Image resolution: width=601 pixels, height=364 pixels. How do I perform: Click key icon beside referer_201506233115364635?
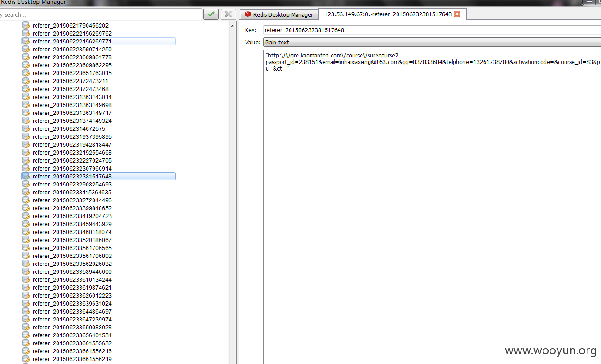(x=26, y=193)
